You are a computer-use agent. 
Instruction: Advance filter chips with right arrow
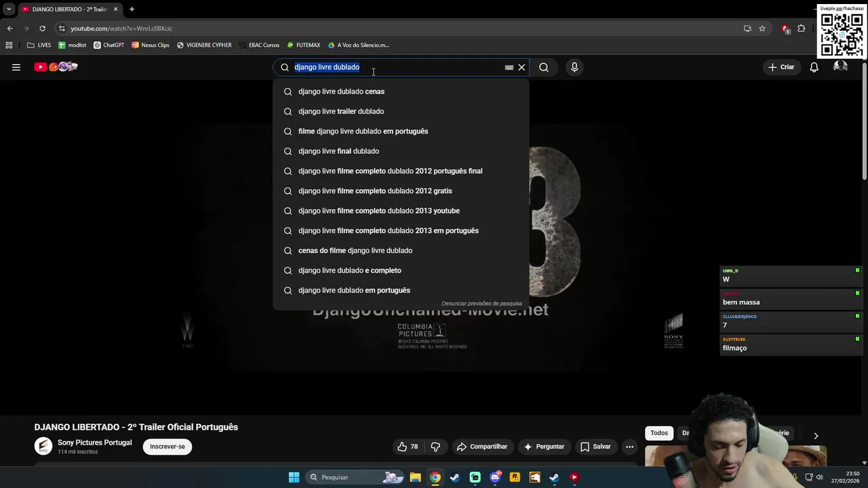(x=816, y=436)
